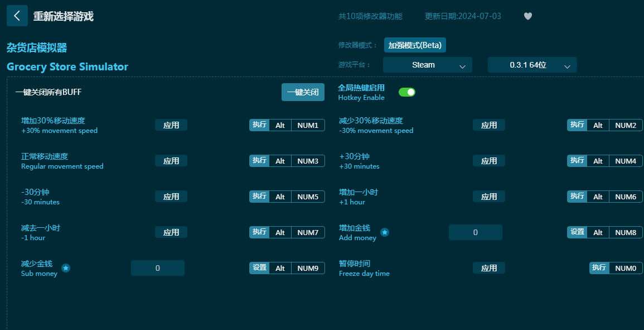Viewport: 644px width, 330px height.
Task: Click the 共10项修改器功能 text
Action: pos(370,16)
